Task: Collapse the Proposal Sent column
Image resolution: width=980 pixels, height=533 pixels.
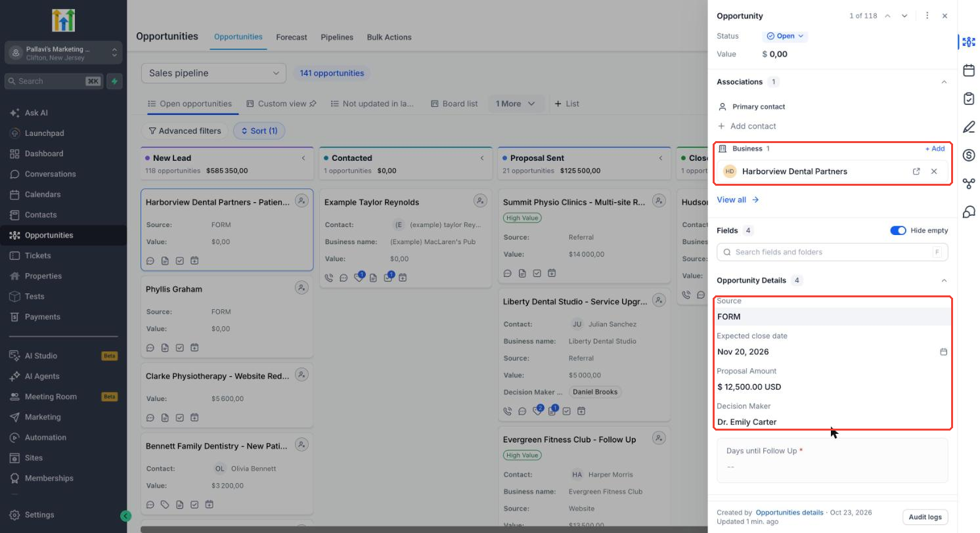Action: click(661, 158)
